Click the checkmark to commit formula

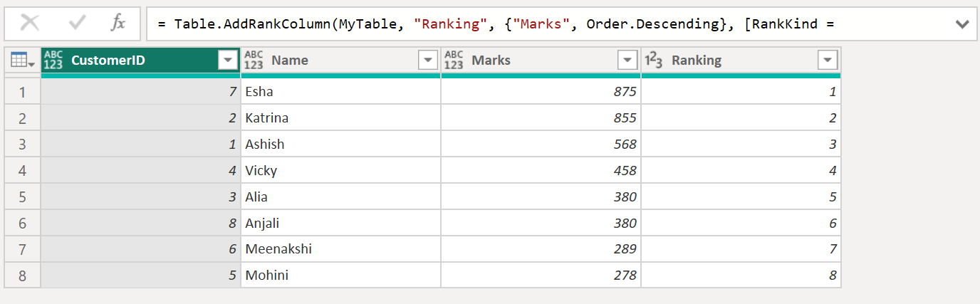(x=76, y=23)
